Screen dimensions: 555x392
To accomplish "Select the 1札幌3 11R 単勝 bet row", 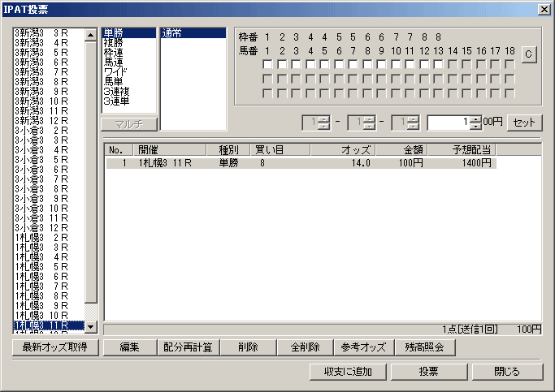I will point(301,163).
